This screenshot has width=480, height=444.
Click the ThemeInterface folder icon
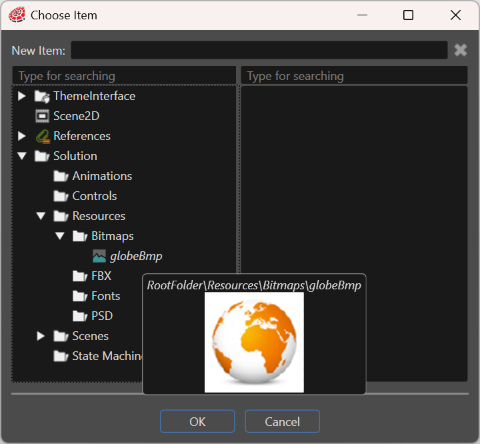coord(42,96)
